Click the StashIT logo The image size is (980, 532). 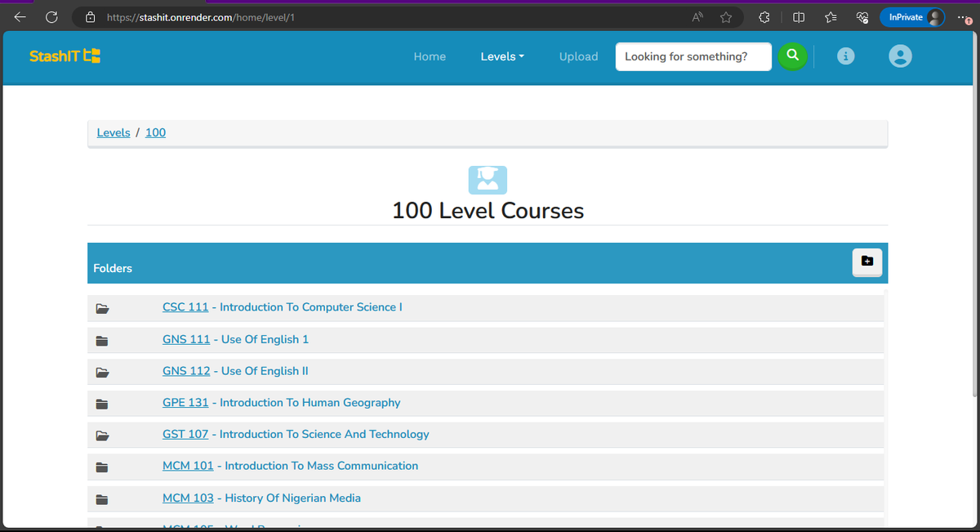pos(65,56)
